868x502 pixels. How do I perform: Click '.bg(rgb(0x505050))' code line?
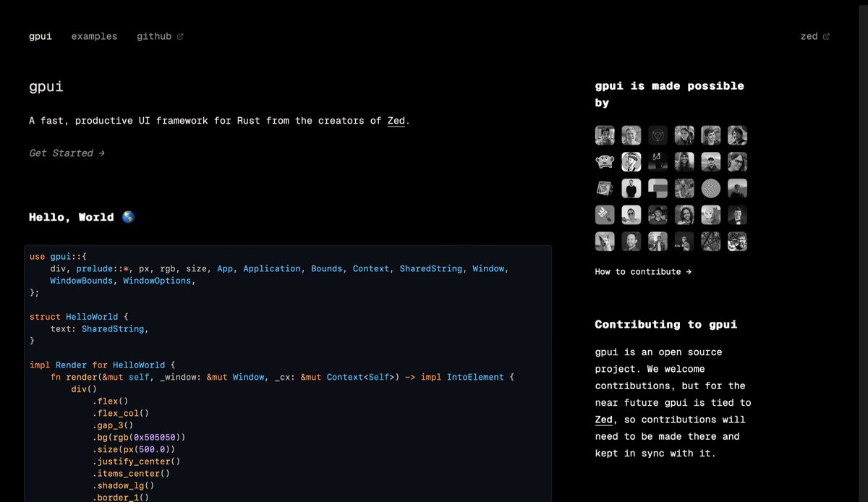point(139,438)
